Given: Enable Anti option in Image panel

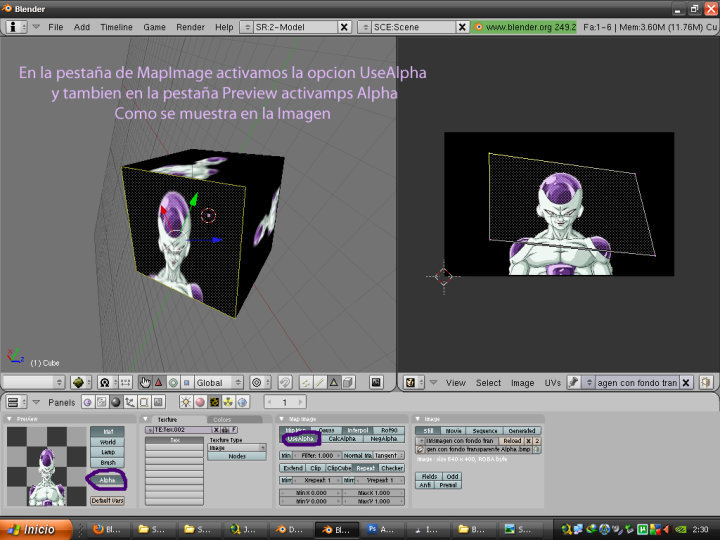Looking at the screenshot, I should [425, 485].
